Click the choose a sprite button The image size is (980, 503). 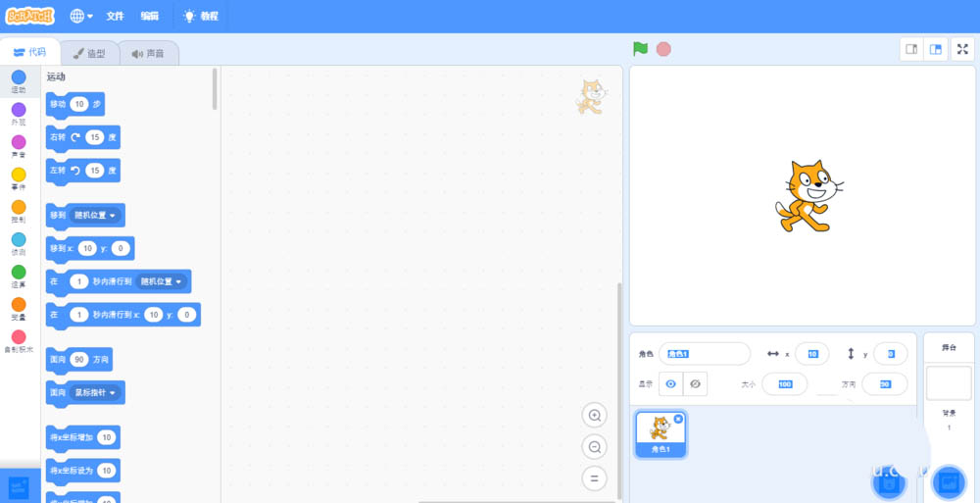[x=889, y=482]
